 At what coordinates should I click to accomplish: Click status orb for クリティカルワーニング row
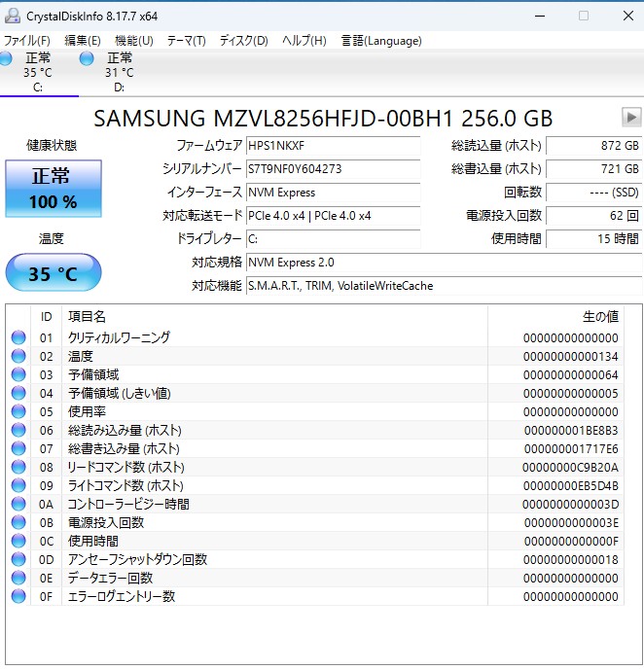(x=18, y=337)
